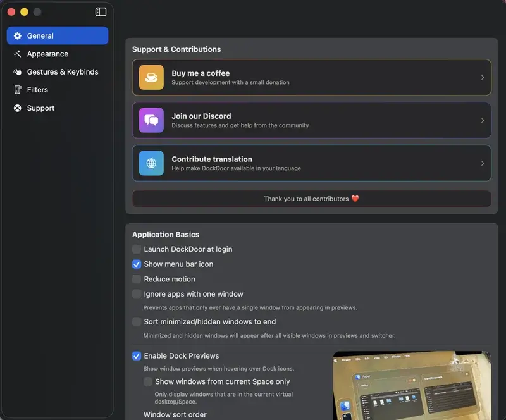Image resolution: width=506 pixels, height=420 pixels.
Task: Check Show windows from current Space only
Action: click(x=148, y=381)
